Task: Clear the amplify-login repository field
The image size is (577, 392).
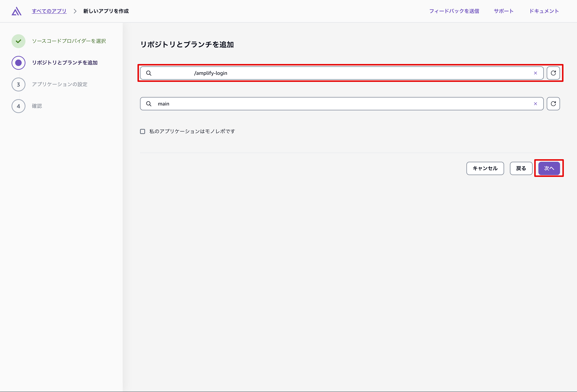Action: click(535, 73)
